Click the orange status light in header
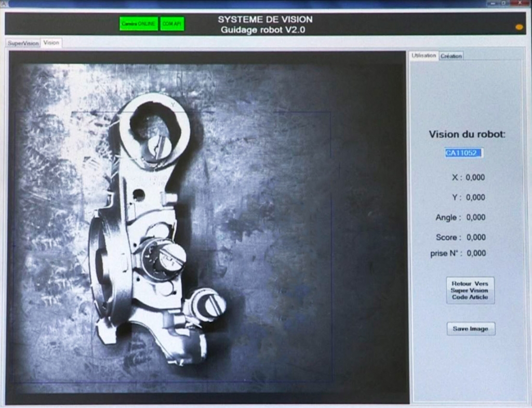The image size is (532, 408). tap(519, 27)
